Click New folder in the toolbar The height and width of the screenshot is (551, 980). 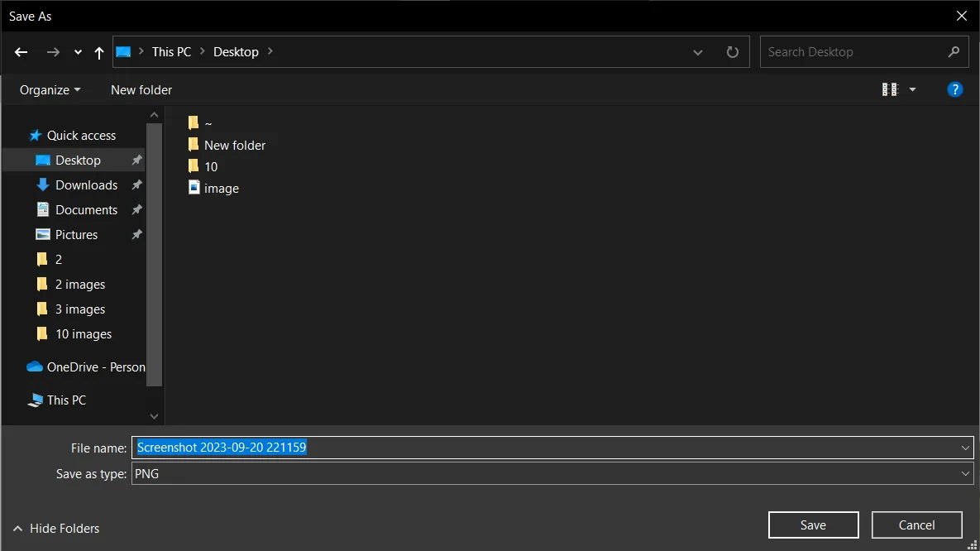coord(141,90)
